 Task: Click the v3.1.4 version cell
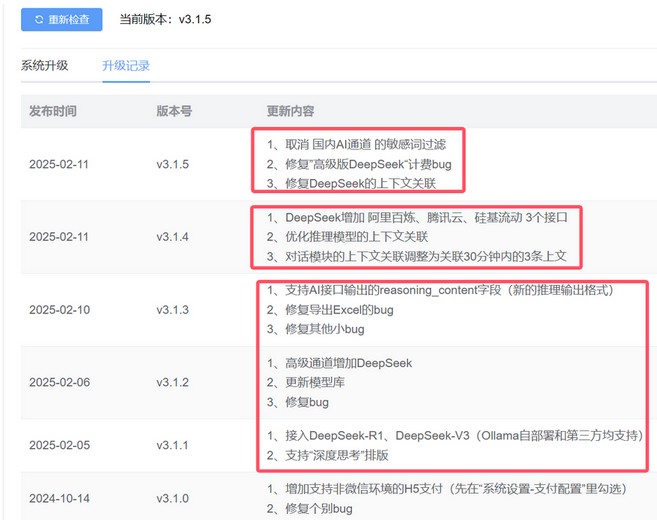[173, 237]
